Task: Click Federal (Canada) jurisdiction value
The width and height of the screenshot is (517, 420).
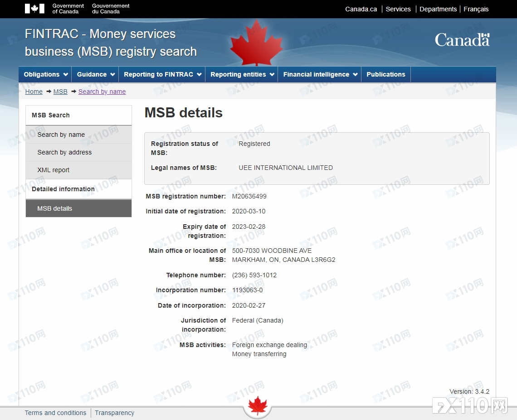Action: tap(258, 320)
